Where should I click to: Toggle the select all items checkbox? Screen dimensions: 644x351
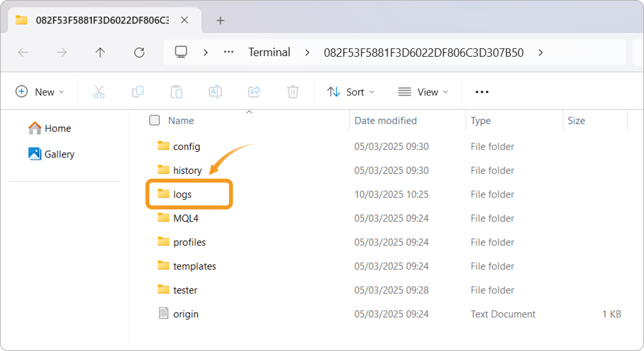click(x=154, y=120)
